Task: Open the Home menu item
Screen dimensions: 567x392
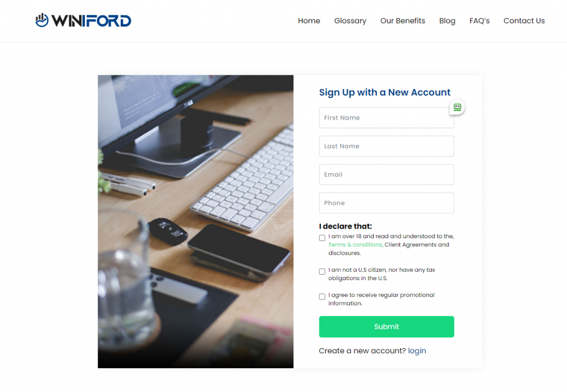Action: pos(309,20)
